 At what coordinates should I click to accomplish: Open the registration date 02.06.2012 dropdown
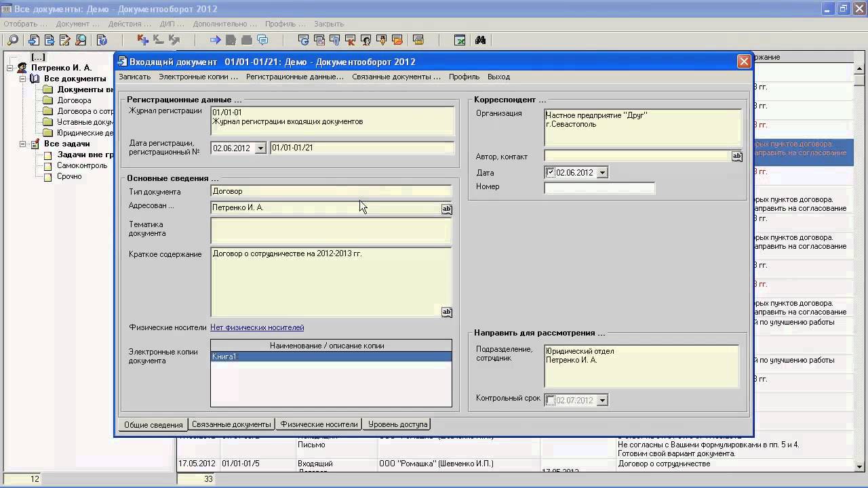click(x=260, y=148)
